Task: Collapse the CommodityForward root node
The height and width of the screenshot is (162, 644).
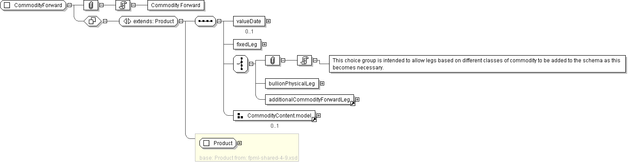Action: click(x=70, y=5)
